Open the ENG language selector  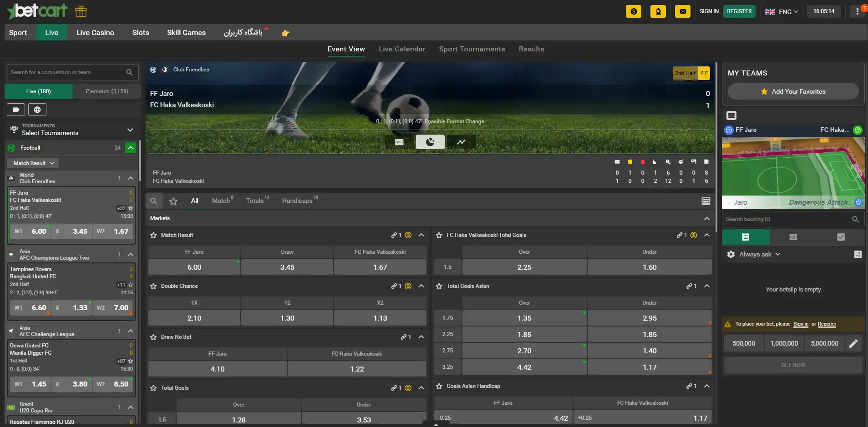pos(782,12)
